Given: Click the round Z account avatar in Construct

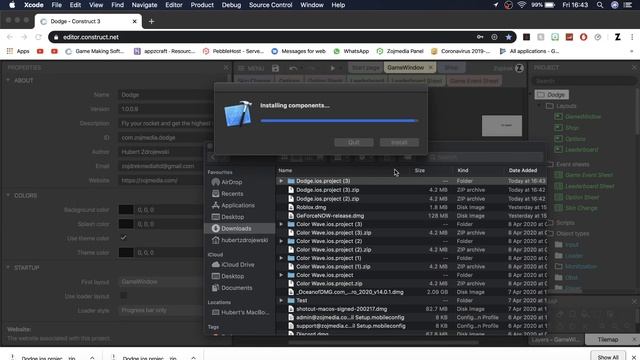Looking at the screenshot, I should [519, 68].
